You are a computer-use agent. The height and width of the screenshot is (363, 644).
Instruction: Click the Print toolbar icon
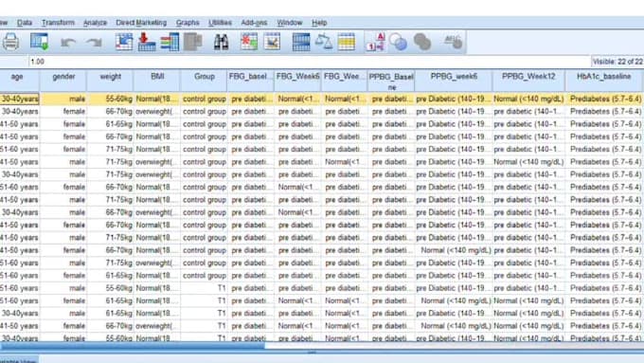[10, 42]
